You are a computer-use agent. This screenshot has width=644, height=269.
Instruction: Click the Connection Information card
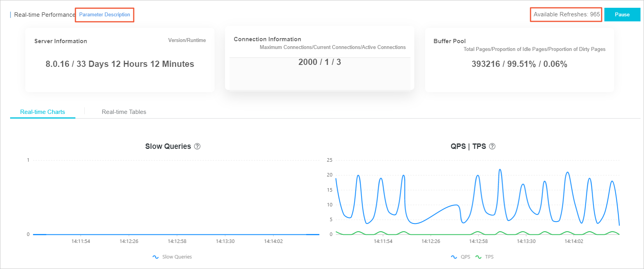point(319,58)
